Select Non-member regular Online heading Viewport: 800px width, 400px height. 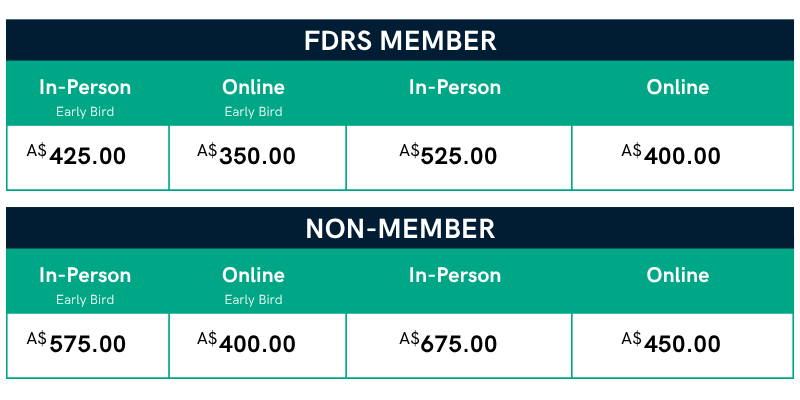click(678, 275)
